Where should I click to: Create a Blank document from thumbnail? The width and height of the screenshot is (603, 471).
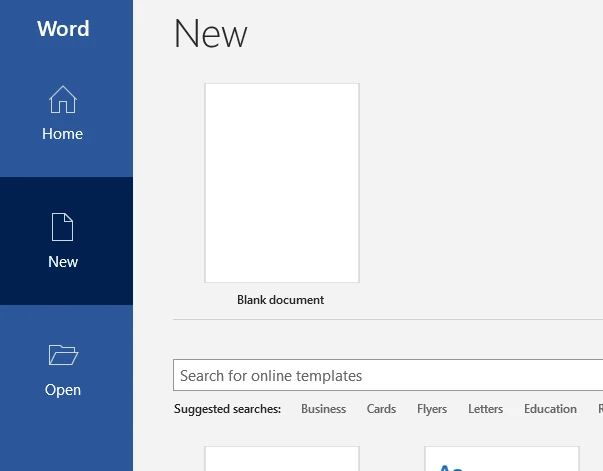coord(282,183)
